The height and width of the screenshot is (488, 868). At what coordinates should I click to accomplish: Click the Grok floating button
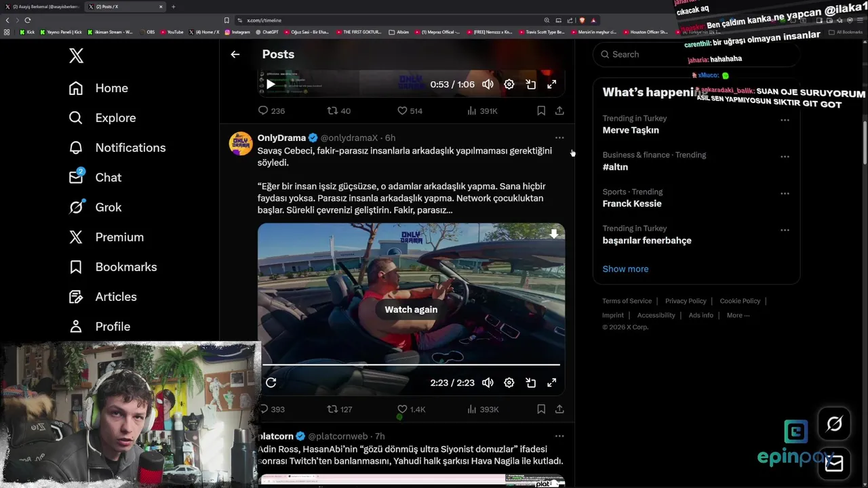tap(834, 424)
